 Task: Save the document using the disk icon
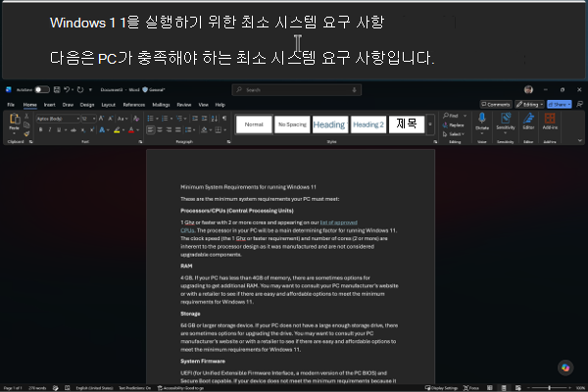point(57,89)
